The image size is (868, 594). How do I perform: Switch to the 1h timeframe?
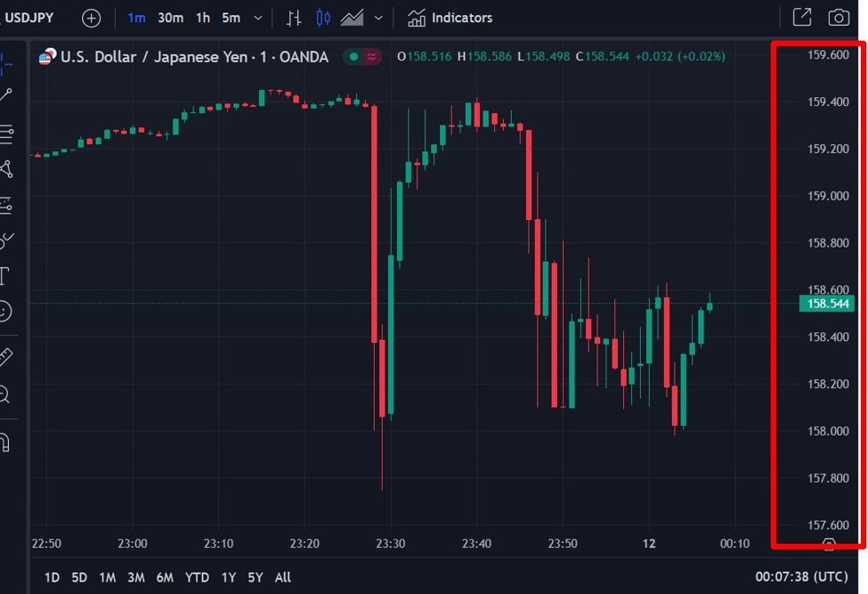coord(203,18)
